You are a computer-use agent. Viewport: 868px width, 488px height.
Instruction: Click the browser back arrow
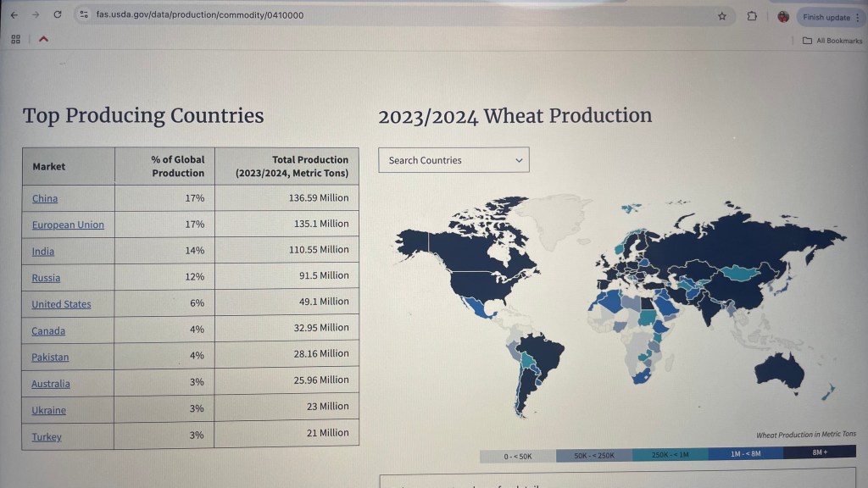coord(14,15)
